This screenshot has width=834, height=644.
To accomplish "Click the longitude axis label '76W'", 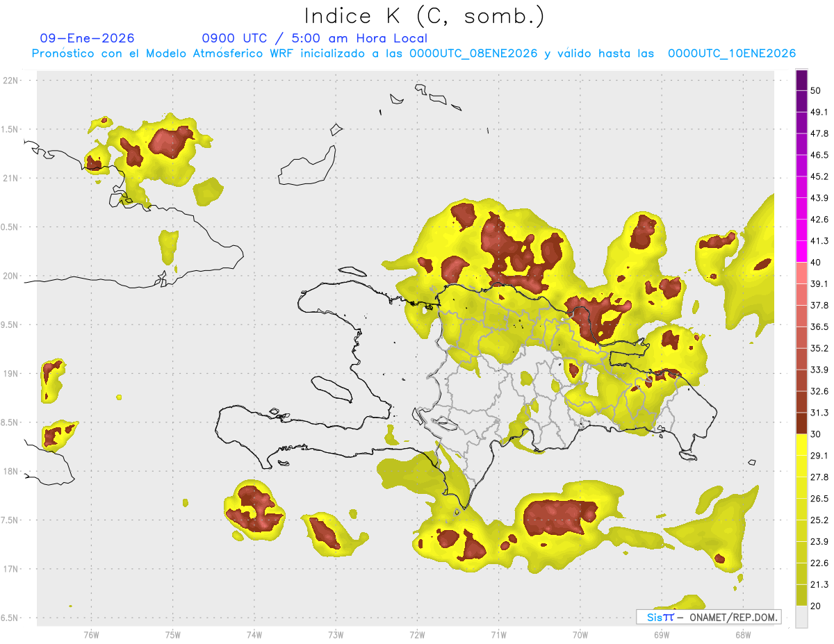I will coord(91,635).
